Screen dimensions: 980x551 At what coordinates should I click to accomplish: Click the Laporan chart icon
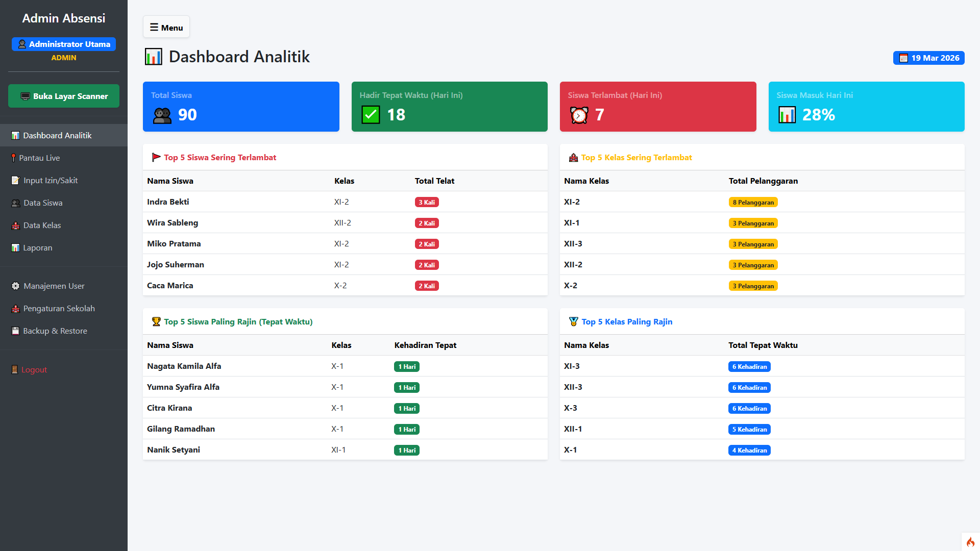[15, 248]
